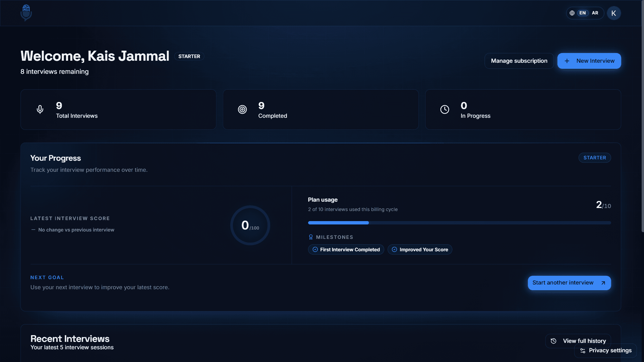Click the page vertical scrollbar
Image resolution: width=644 pixels, height=362 pixels.
point(642,116)
